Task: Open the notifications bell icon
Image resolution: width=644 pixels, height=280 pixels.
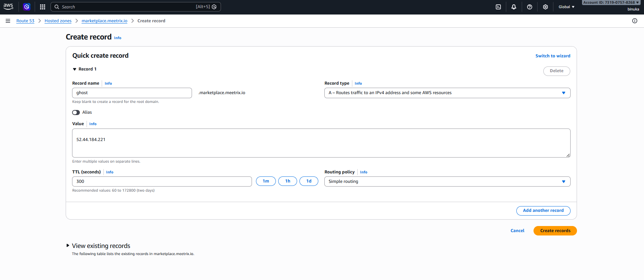Action: 514,7
